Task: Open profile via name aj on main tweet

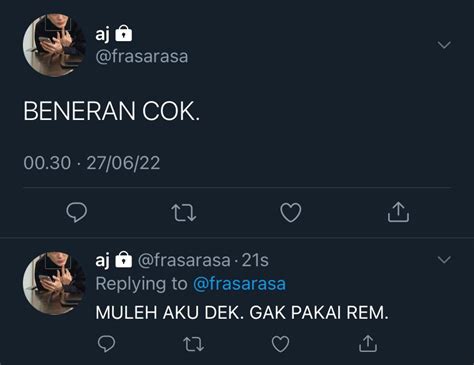Action: [x=102, y=34]
